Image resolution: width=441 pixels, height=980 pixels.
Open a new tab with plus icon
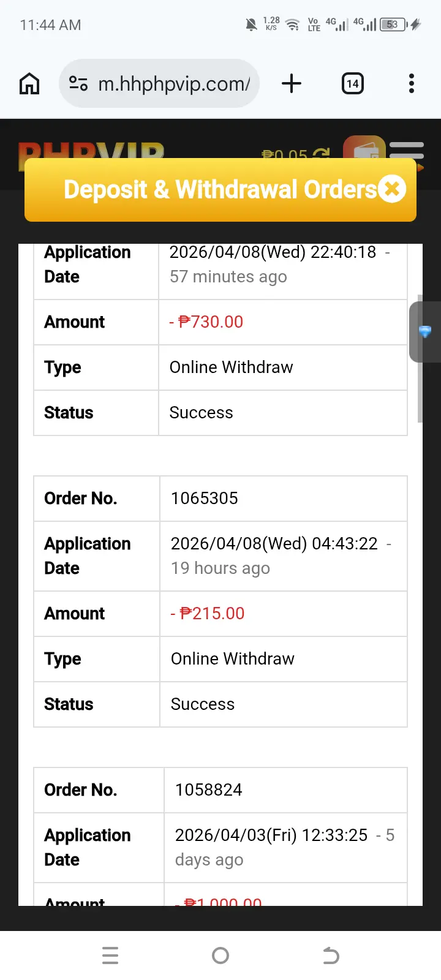pos(292,83)
